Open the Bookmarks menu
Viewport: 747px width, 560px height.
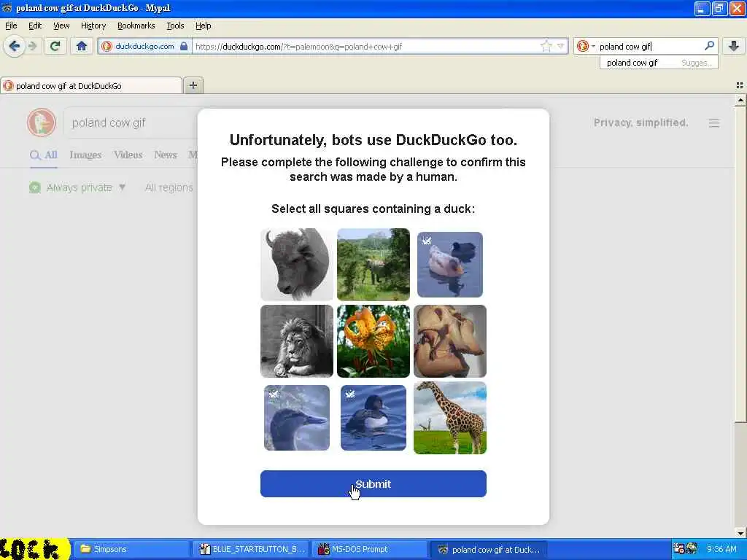tap(136, 26)
